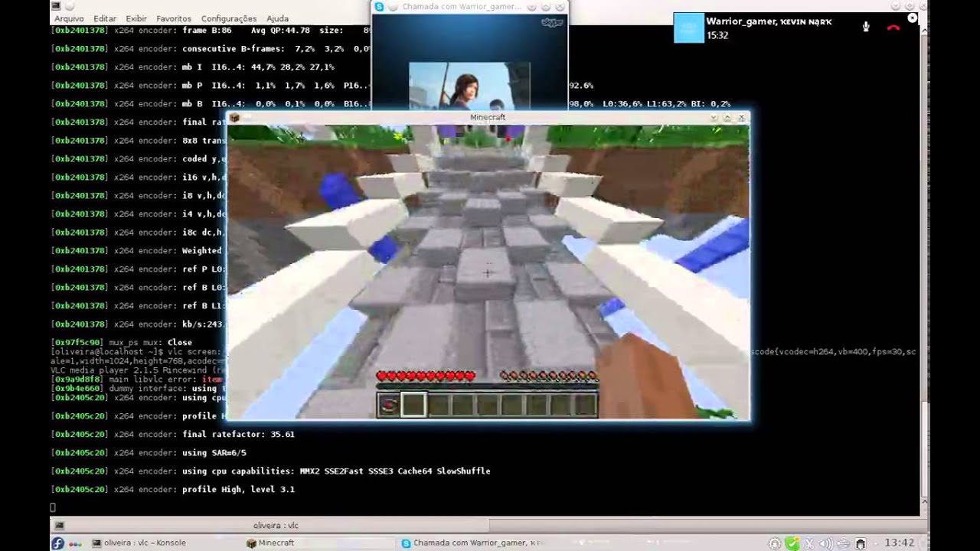The image size is (980, 551).
Task: Click the Minecraft health hearts bar
Action: pos(425,376)
